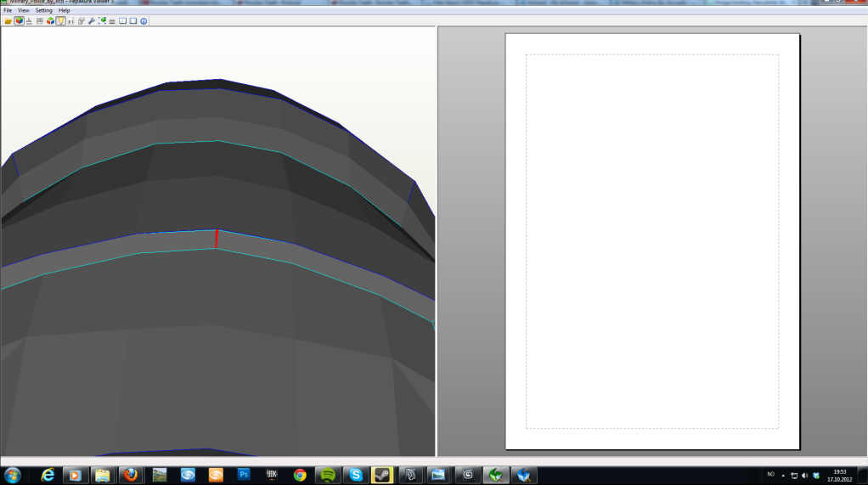Image resolution: width=868 pixels, height=485 pixels.
Task: Select the split two-pane layout icon
Action: (123, 21)
